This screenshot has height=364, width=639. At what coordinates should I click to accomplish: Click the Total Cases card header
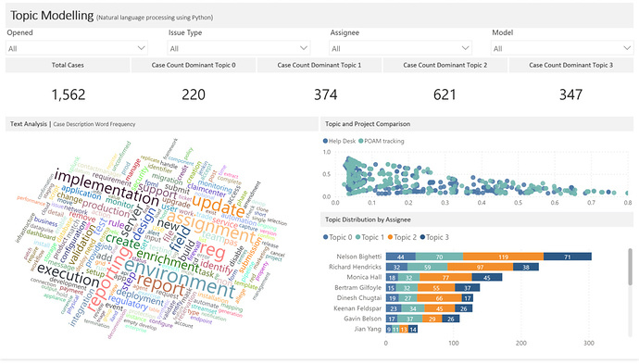[68, 65]
